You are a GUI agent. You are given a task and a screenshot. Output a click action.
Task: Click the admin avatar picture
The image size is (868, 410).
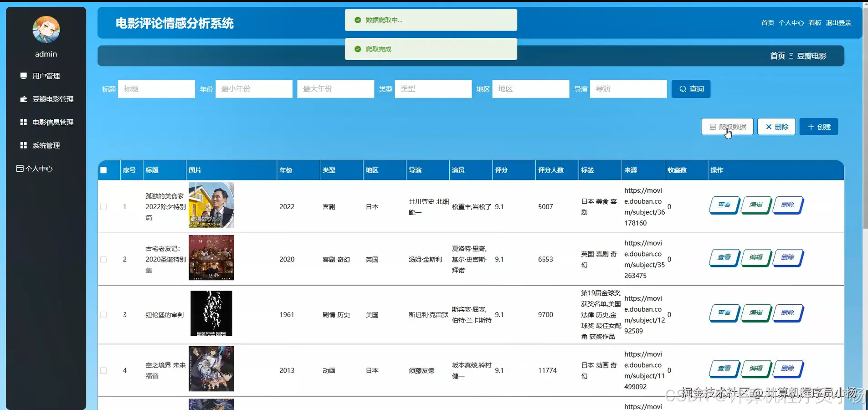(x=46, y=30)
